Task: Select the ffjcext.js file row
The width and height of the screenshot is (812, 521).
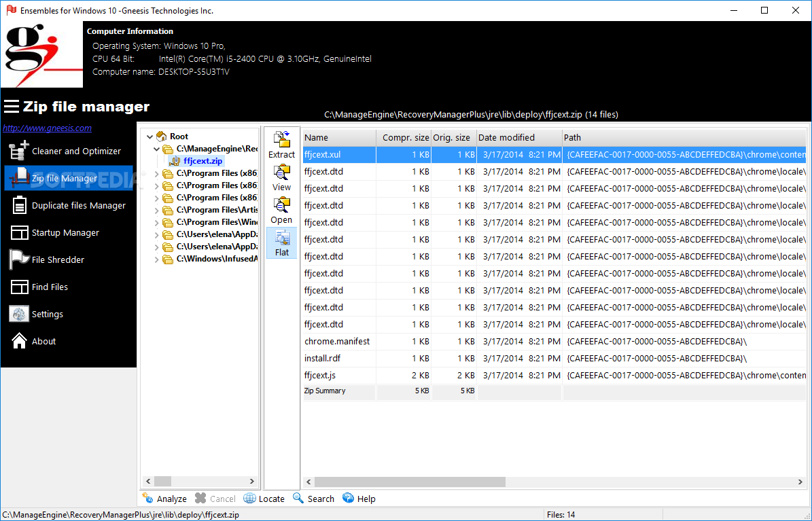Action: 554,376
